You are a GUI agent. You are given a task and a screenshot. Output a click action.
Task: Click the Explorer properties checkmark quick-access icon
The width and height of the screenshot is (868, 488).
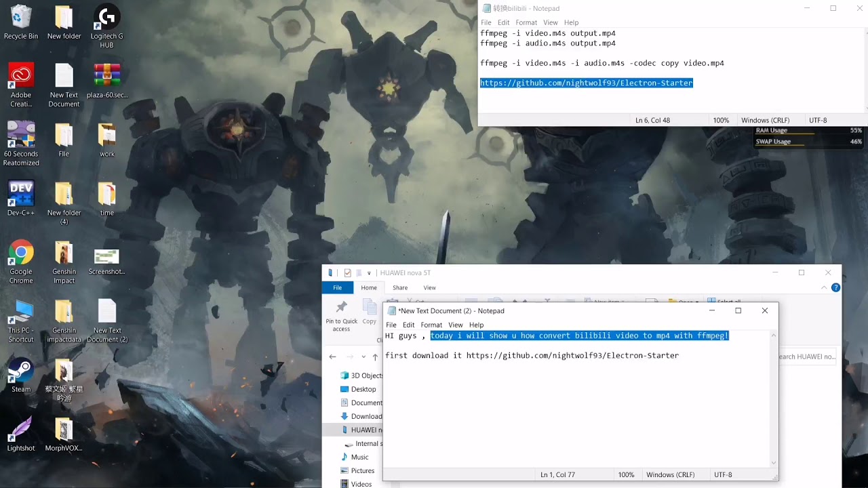[348, 273]
